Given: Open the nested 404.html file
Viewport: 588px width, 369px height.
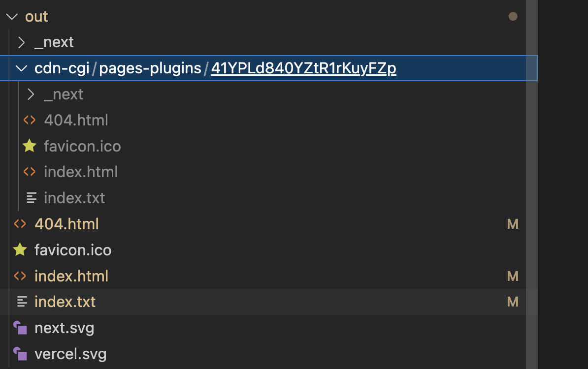Looking at the screenshot, I should click(76, 120).
